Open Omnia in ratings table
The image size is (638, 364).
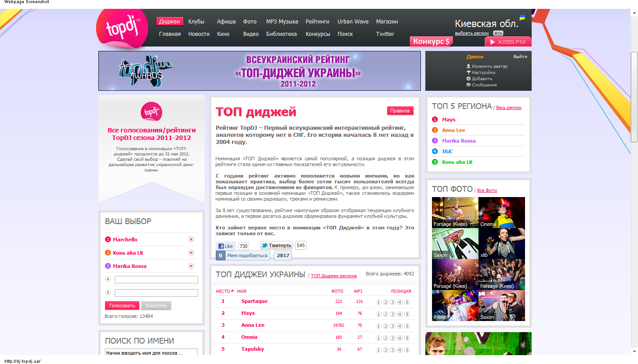pyautogui.click(x=249, y=337)
